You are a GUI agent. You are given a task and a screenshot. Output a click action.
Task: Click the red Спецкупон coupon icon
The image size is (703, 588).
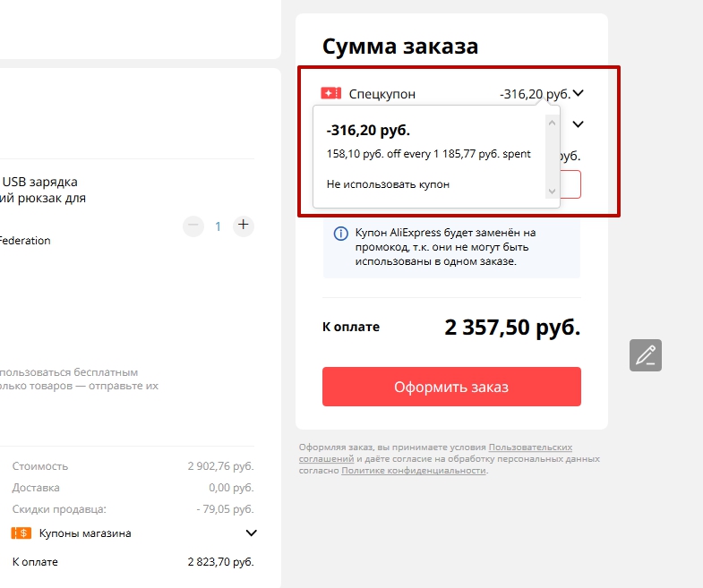[x=331, y=93]
